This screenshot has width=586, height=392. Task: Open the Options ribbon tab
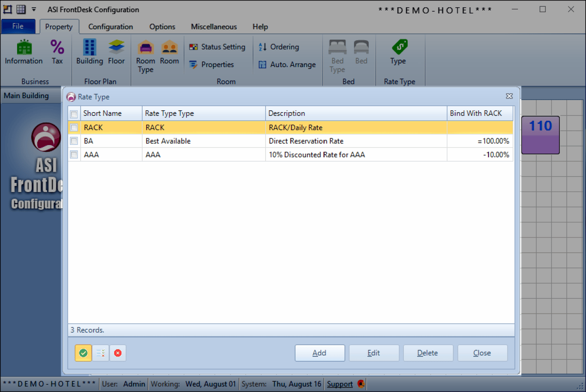tap(162, 27)
